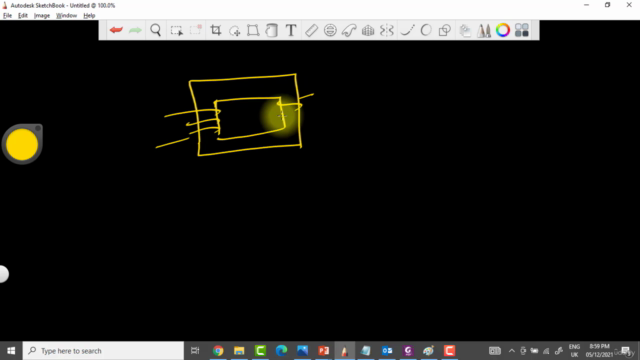Click the green Redo arrow

pos(135,30)
